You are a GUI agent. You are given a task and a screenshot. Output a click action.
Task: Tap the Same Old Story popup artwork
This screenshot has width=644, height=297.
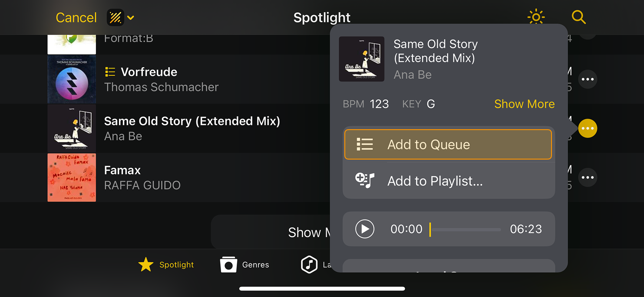point(361,59)
